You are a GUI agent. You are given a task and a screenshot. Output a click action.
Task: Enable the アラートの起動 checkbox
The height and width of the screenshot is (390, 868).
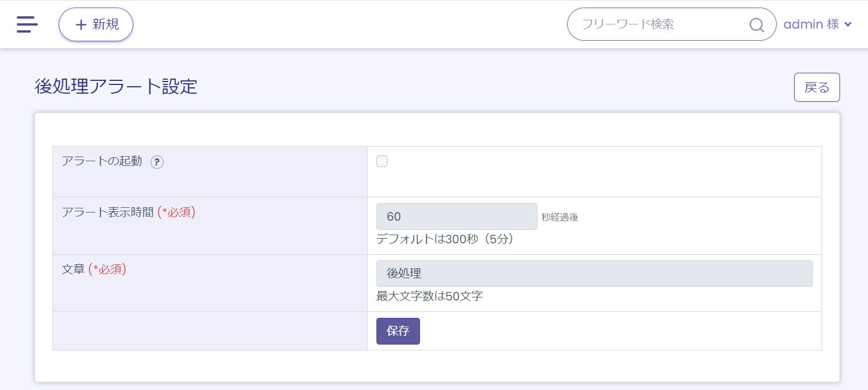(x=382, y=162)
